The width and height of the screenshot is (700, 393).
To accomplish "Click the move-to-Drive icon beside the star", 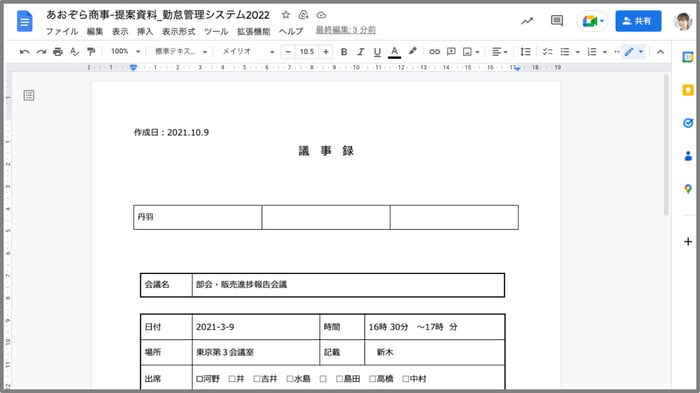I will pyautogui.click(x=304, y=15).
